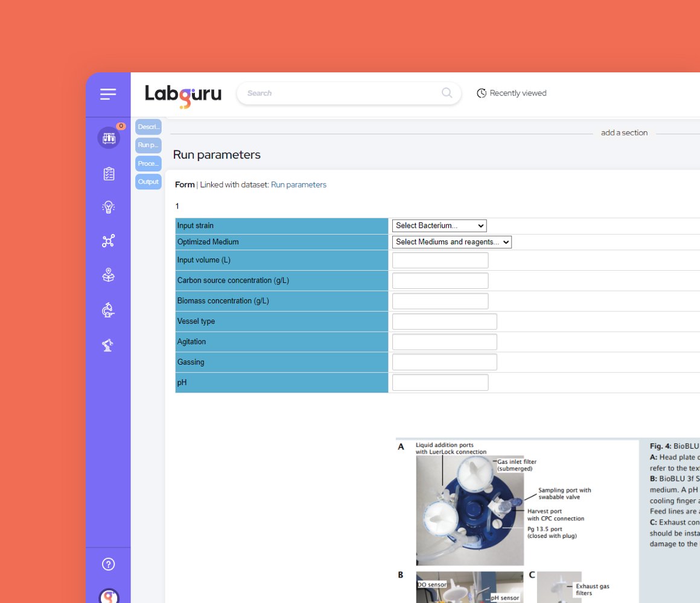Open the protocols clipboard icon
Screen dimensions: 700x603
[x=108, y=174]
